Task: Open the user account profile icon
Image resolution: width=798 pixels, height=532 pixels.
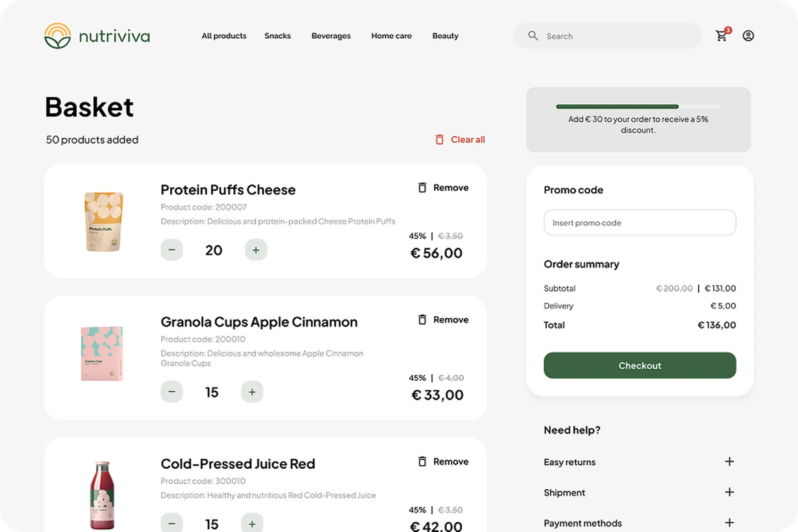Action: pyautogui.click(x=748, y=36)
